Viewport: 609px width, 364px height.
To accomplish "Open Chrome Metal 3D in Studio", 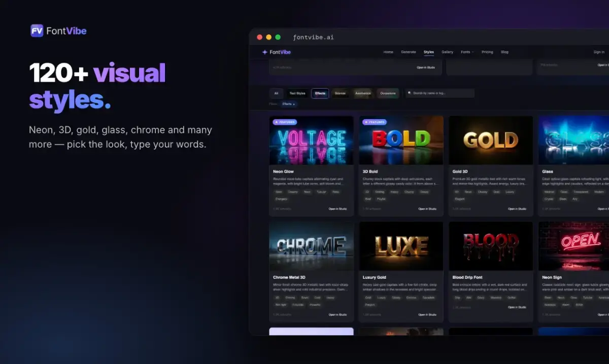I will 338,314.
